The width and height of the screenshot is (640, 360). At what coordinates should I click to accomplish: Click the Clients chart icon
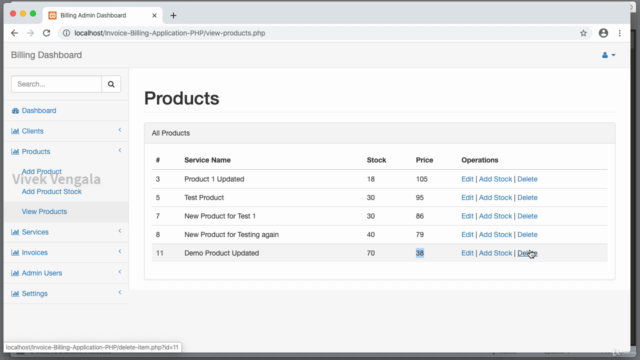pyautogui.click(x=15, y=131)
